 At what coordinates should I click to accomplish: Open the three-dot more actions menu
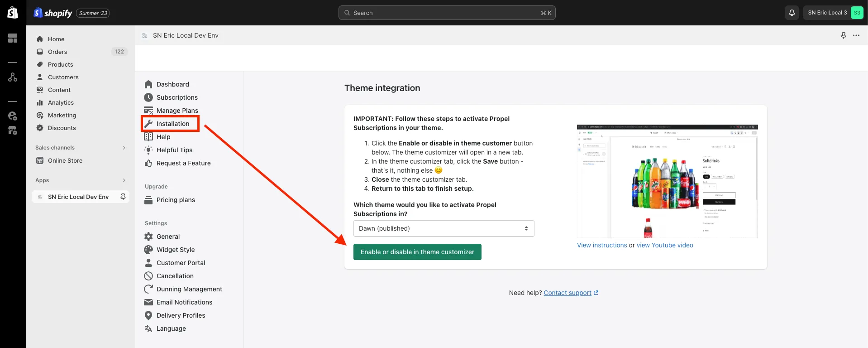pos(856,35)
